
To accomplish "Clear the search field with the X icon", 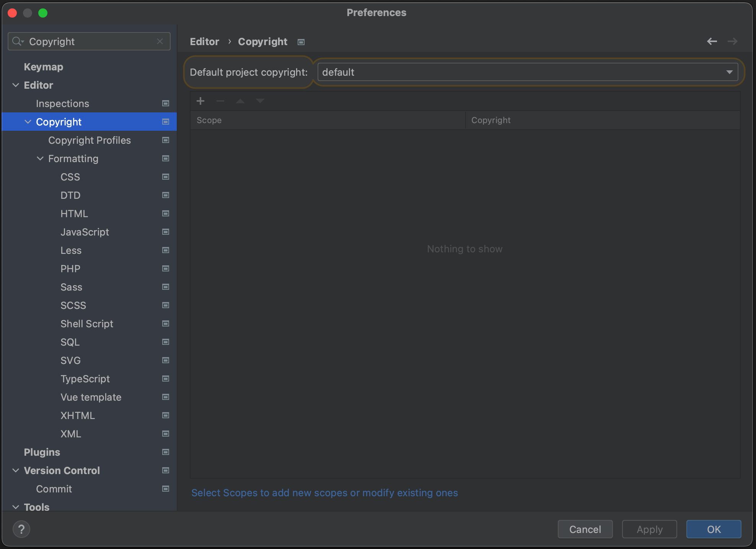I will tap(160, 41).
